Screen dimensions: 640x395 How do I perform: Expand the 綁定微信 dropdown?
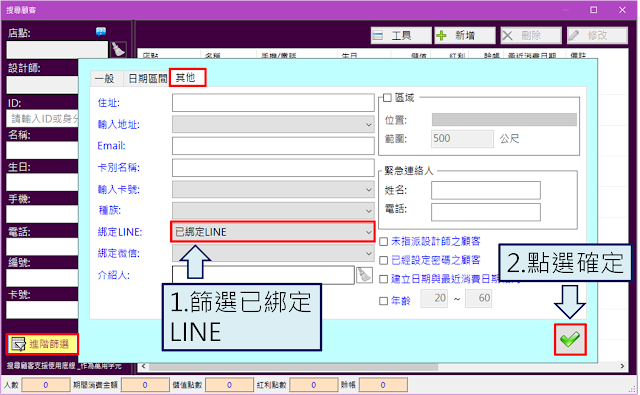[x=273, y=253]
